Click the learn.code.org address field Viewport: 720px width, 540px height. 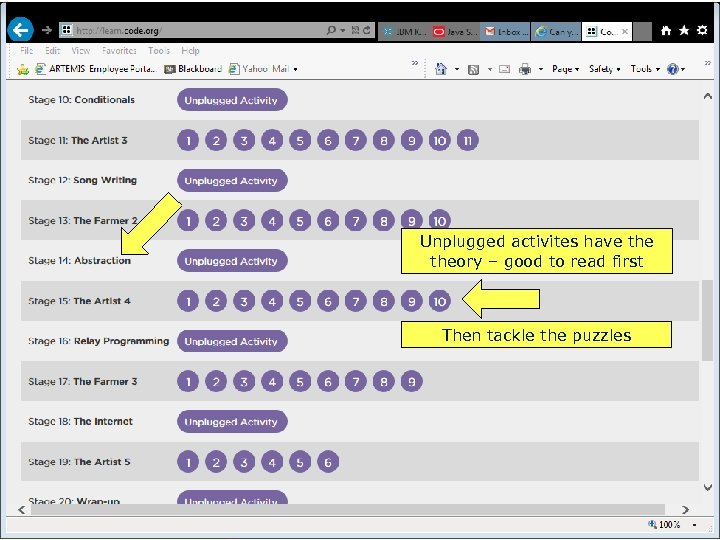193,31
